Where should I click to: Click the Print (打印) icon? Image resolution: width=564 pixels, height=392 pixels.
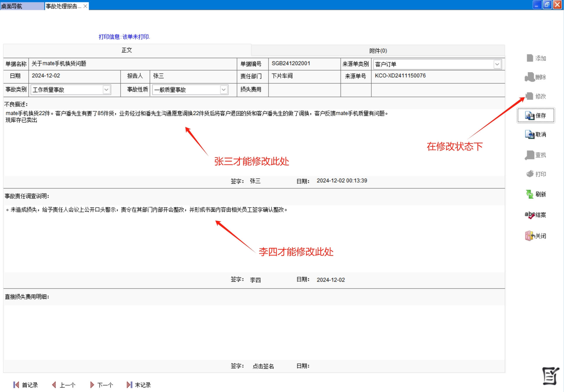530,174
